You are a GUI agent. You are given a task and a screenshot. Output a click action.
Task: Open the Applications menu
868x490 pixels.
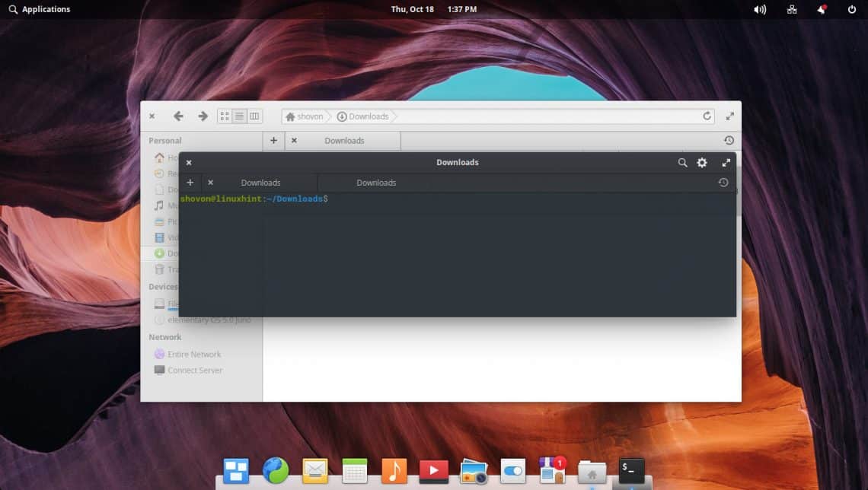[x=40, y=9]
